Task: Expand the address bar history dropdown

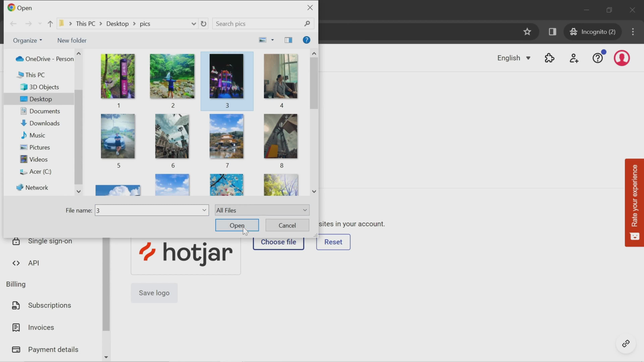Action: click(194, 24)
